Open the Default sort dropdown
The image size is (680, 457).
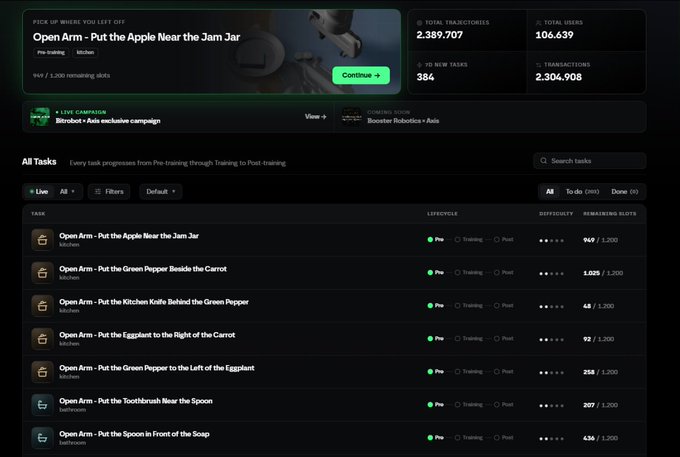point(161,192)
